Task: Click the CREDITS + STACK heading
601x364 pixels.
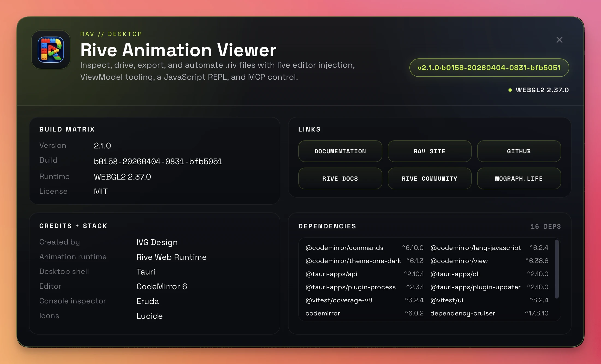Action: [x=73, y=226]
